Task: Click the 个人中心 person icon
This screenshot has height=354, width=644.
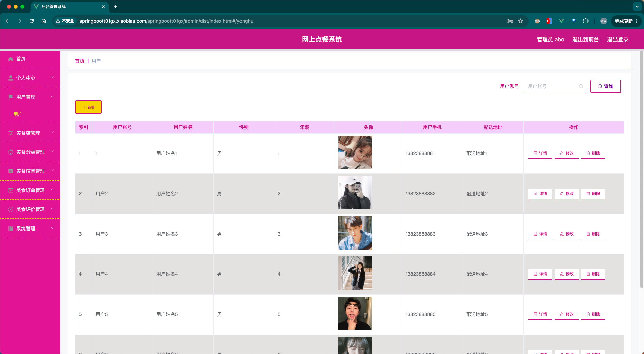Action: tap(11, 78)
